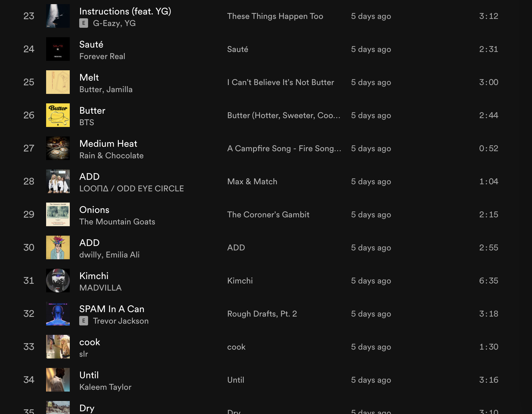Select track 24, "Sauté"
The width and height of the screenshot is (532, 414).
[91, 44]
